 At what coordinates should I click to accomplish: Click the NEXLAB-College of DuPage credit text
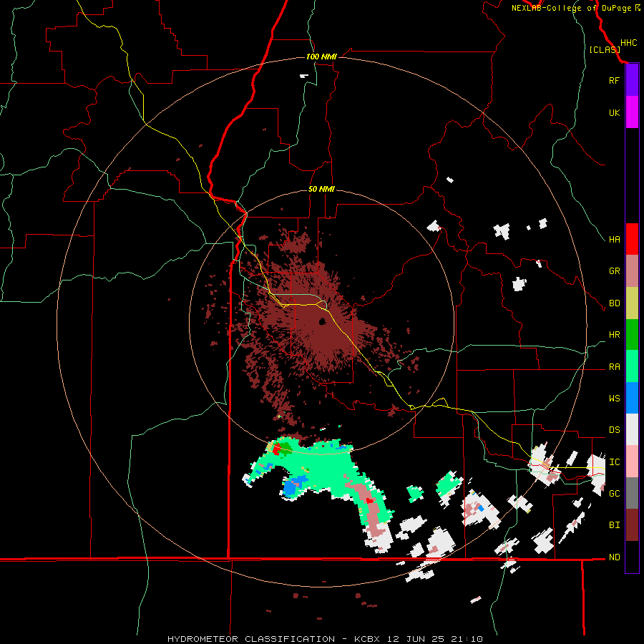572,8
